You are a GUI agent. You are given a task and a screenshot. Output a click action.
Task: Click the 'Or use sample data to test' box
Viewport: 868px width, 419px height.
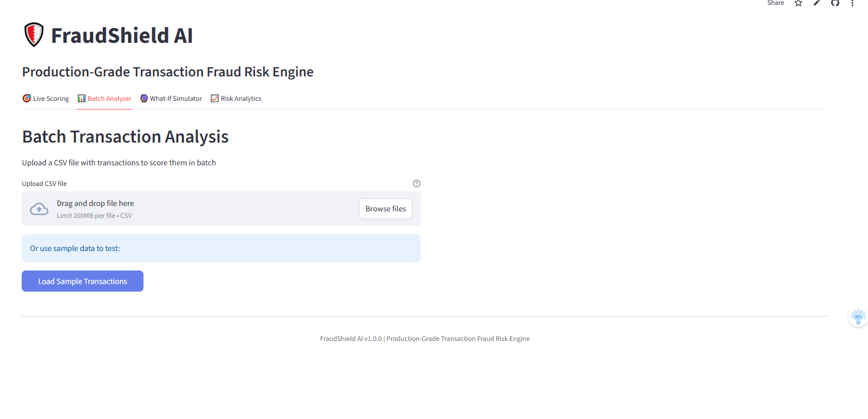221,248
